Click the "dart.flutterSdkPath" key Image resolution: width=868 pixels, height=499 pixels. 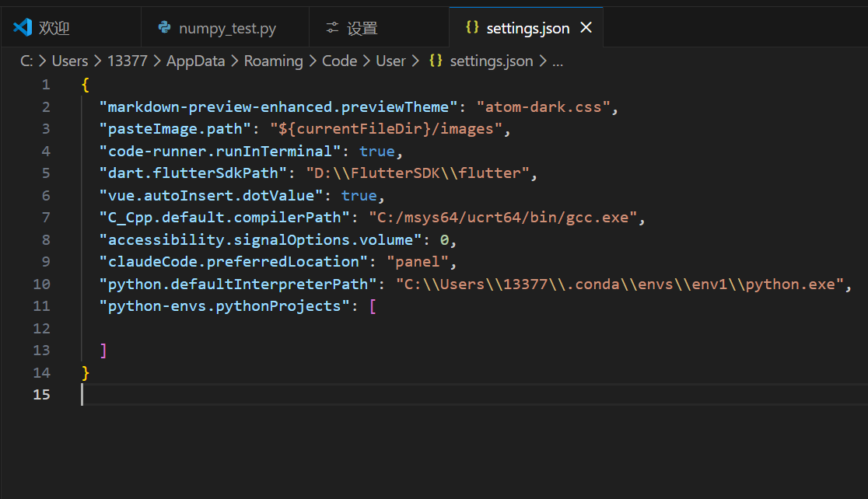(193, 173)
